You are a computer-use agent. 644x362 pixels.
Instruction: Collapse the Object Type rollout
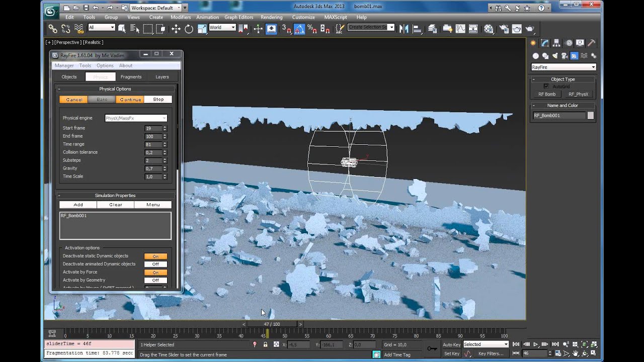(x=563, y=79)
